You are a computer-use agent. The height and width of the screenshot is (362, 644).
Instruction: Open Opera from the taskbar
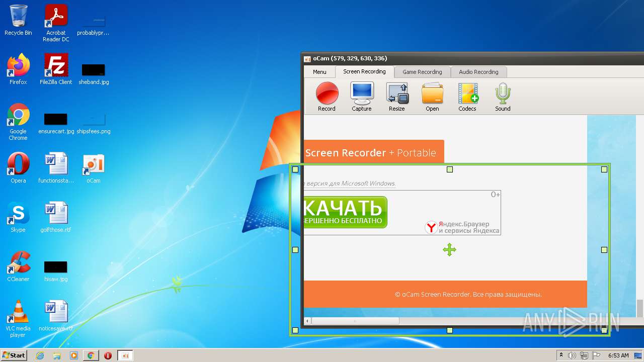tap(108, 355)
